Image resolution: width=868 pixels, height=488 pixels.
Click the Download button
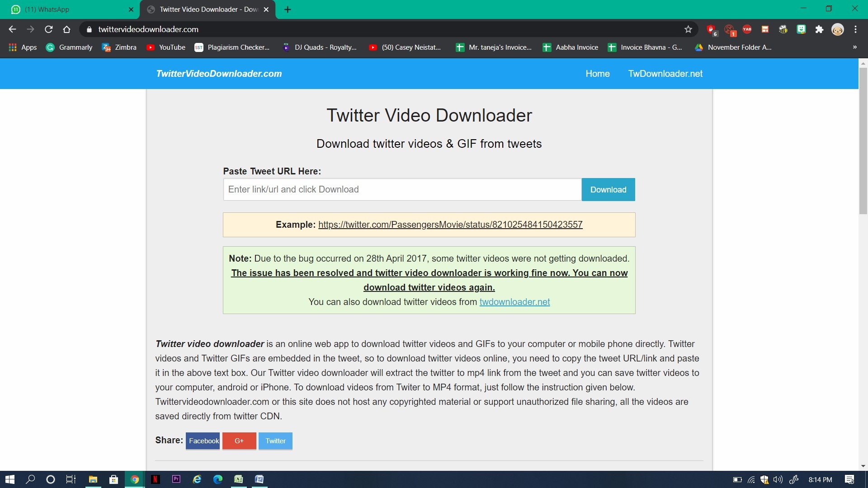[608, 189]
